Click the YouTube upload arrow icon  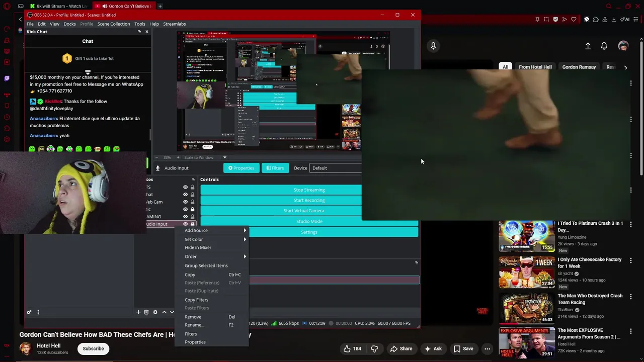588,46
